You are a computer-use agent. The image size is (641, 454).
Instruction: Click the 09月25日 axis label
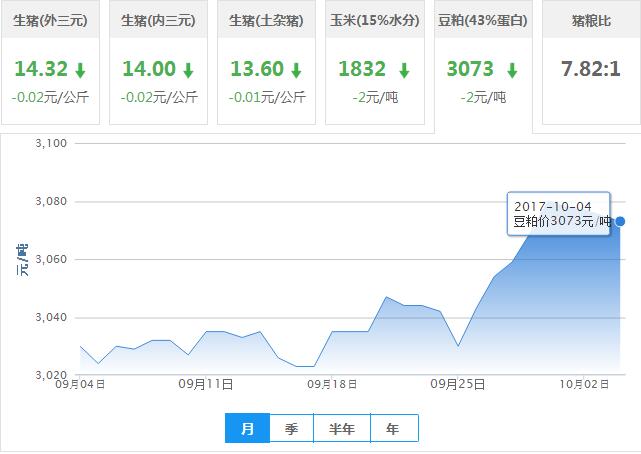457,384
